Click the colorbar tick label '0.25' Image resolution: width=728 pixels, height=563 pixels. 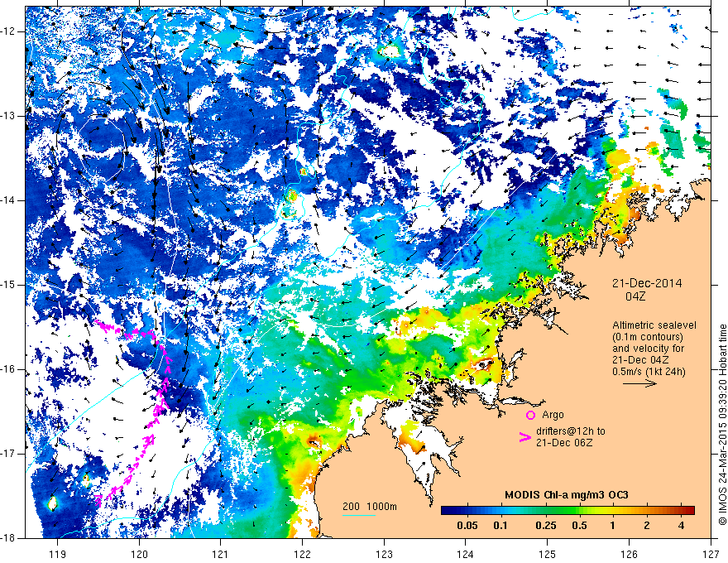[x=545, y=526]
